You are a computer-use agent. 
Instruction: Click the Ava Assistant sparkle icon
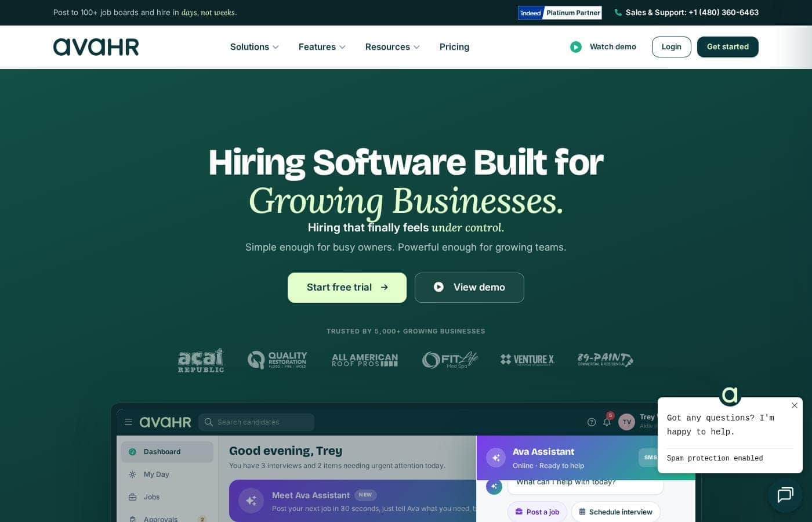[x=495, y=458]
